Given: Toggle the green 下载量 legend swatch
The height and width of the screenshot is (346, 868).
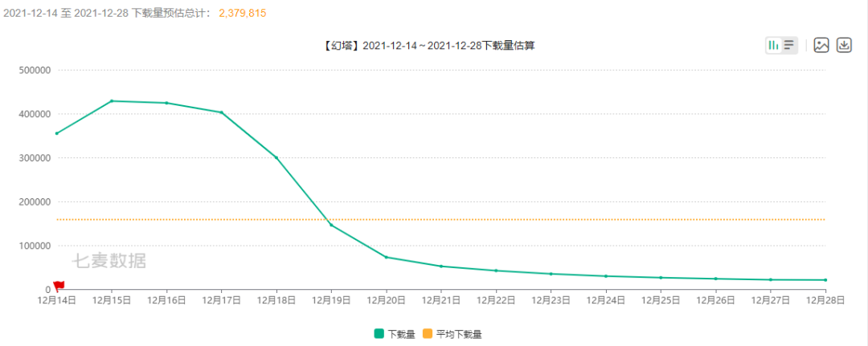Looking at the screenshot, I should (379, 333).
